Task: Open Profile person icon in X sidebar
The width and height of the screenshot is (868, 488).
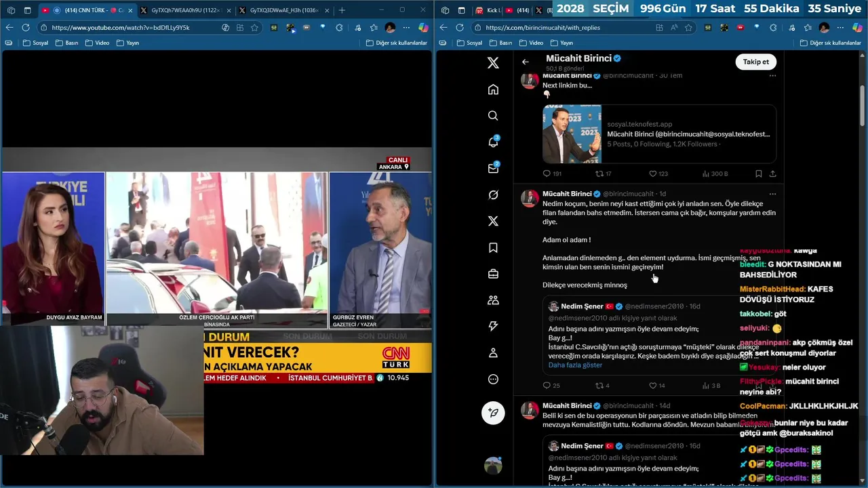Action: pyautogui.click(x=493, y=353)
